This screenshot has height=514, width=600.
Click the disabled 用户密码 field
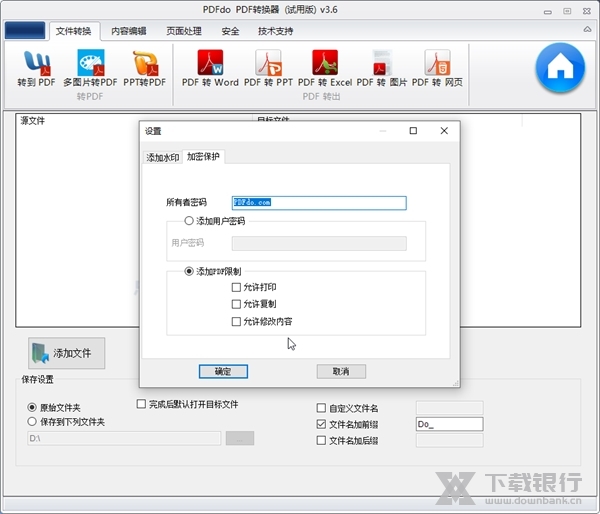click(319, 243)
